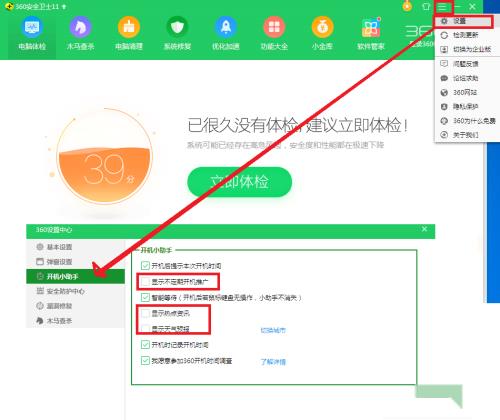
Task: Choose 隐私保护 menu entry
Action: tap(466, 107)
